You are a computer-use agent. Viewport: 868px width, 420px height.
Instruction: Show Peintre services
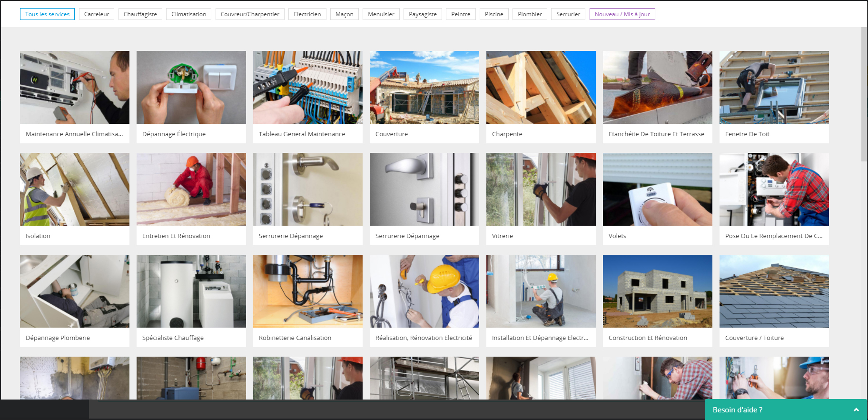(461, 14)
